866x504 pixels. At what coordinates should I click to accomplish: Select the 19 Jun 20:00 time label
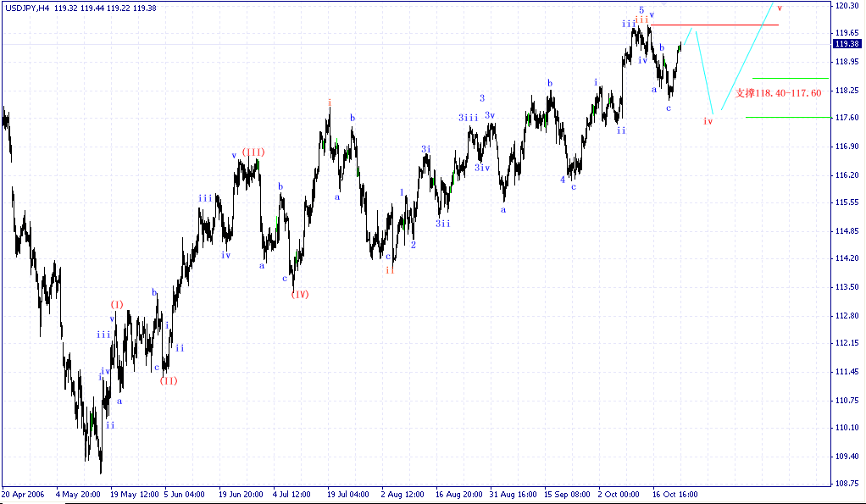tap(241, 494)
